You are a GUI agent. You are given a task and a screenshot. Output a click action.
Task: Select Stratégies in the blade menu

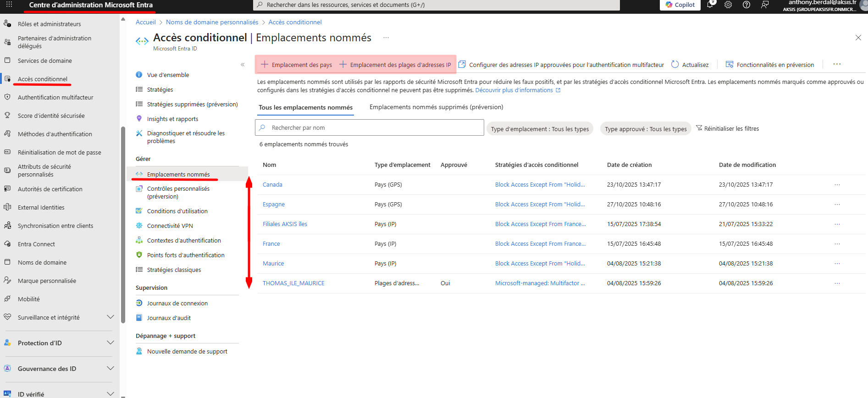pyautogui.click(x=160, y=89)
